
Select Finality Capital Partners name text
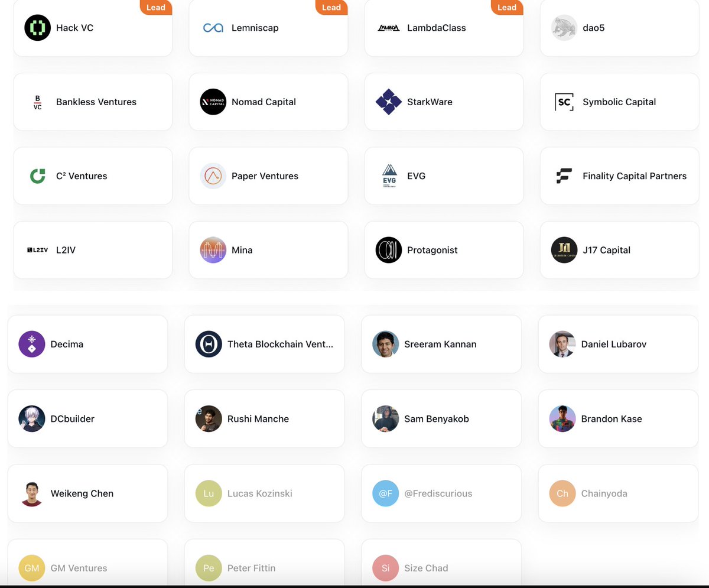(635, 176)
